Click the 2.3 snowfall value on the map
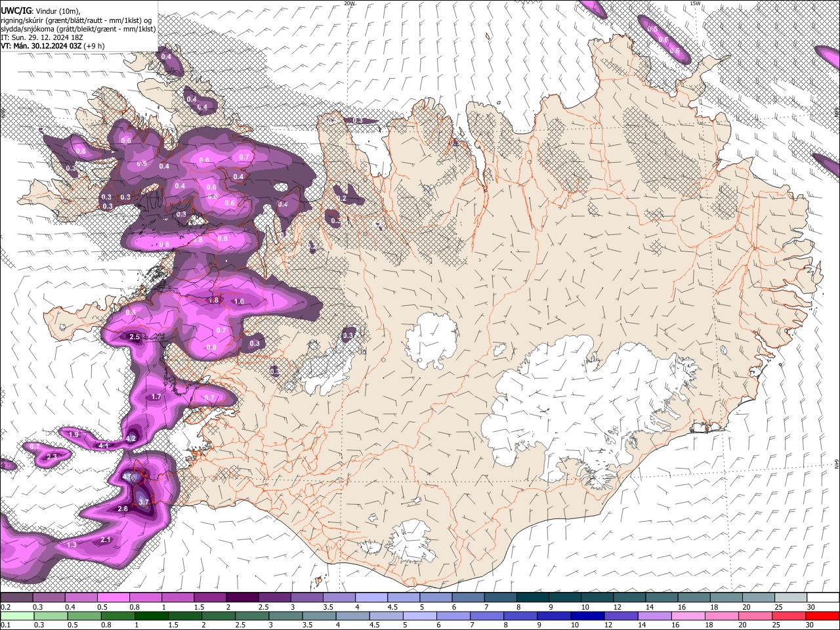The height and width of the screenshot is (630, 840). (52, 456)
